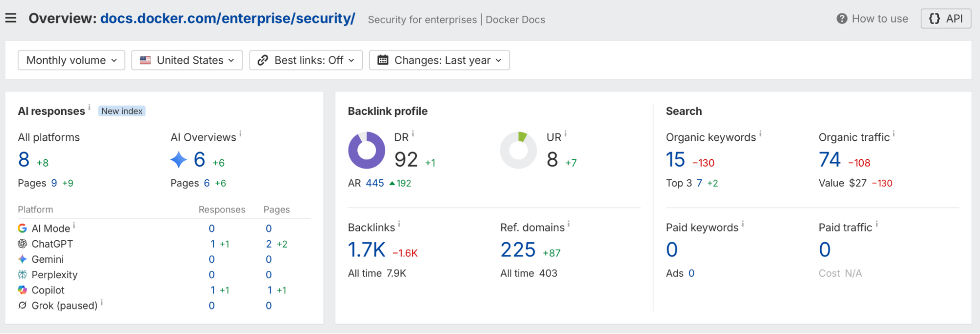Click the AI Overviews sparkle icon

point(178,160)
